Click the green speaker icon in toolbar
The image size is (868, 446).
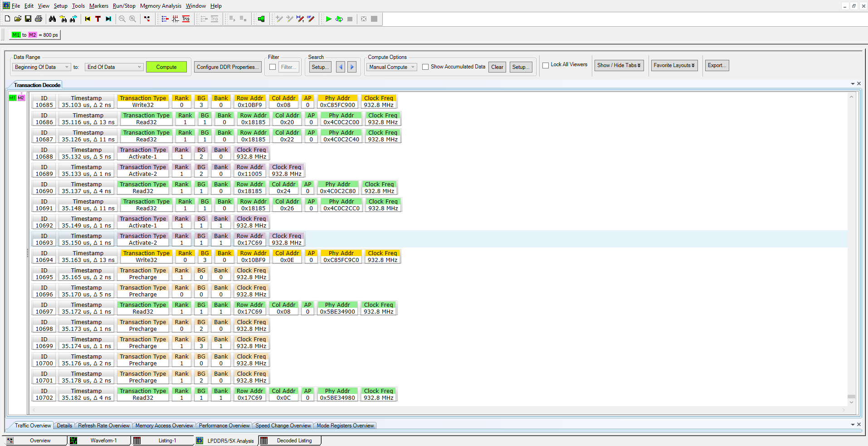click(261, 19)
